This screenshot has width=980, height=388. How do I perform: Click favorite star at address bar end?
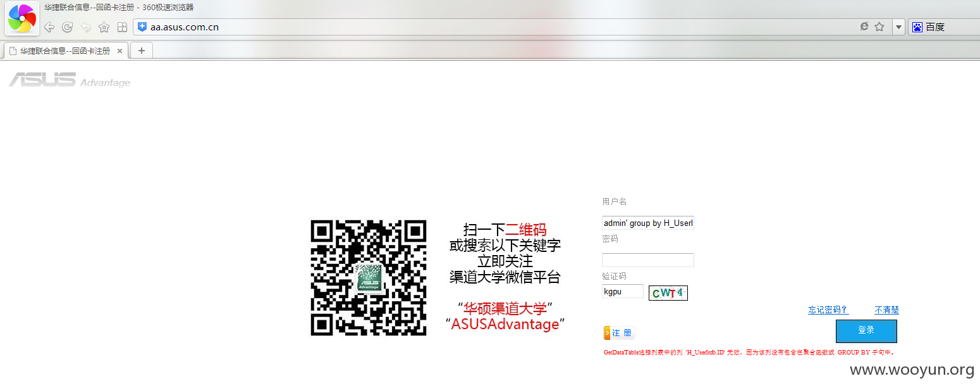coord(879,27)
